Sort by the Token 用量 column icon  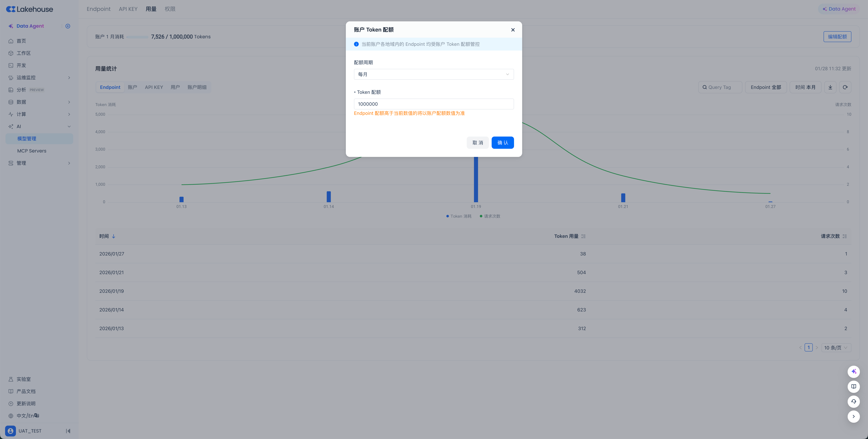tap(583, 236)
